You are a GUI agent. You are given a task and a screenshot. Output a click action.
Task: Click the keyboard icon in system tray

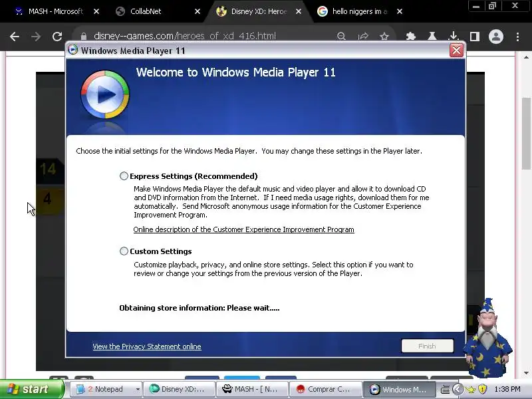(x=445, y=390)
